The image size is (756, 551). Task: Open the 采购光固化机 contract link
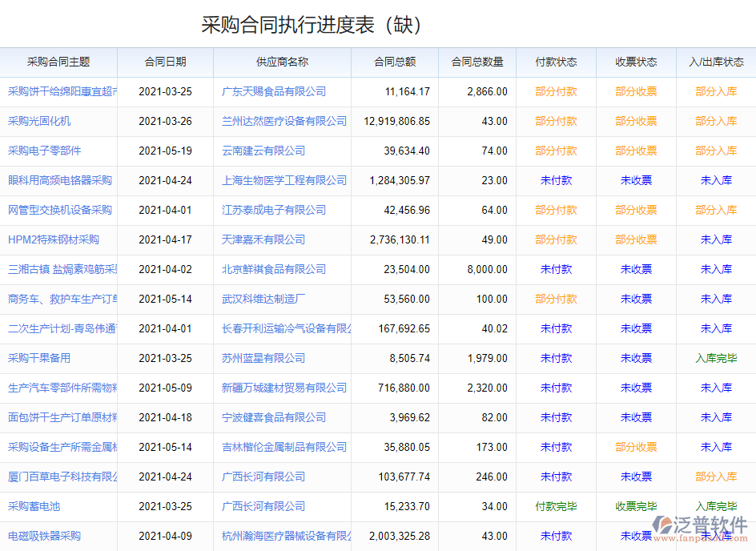[39, 121]
